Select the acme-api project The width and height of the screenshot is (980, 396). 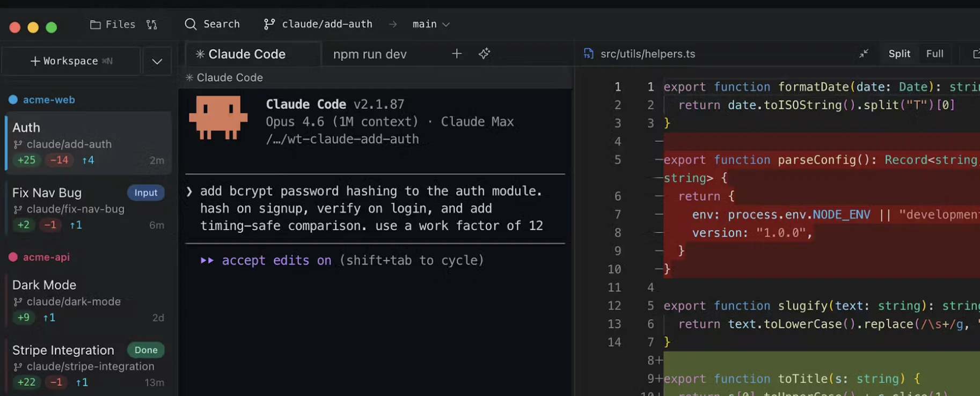tap(46, 257)
